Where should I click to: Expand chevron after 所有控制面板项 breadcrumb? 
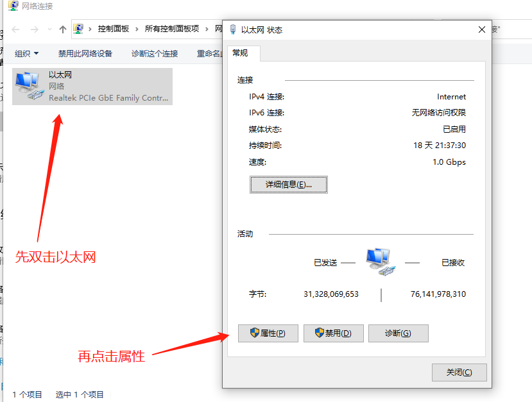(207, 29)
